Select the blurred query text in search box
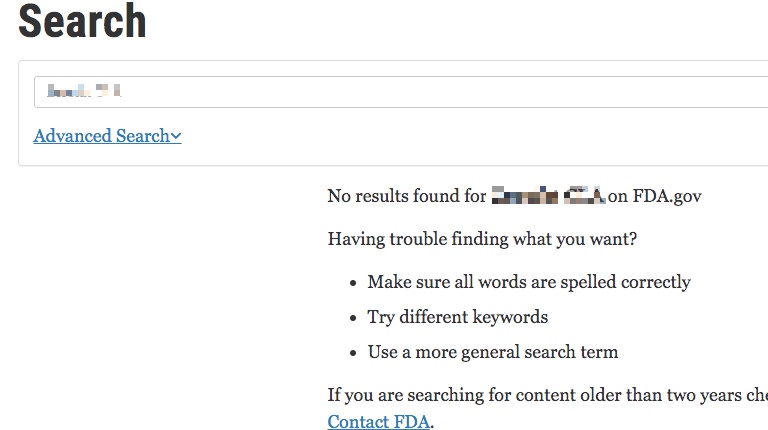Viewport: 768px width, 430px height. pos(84,92)
